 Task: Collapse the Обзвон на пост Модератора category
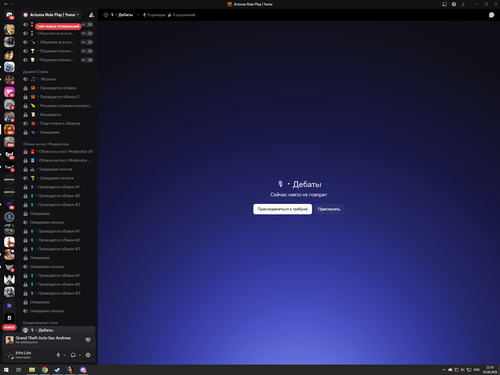coord(46,144)
